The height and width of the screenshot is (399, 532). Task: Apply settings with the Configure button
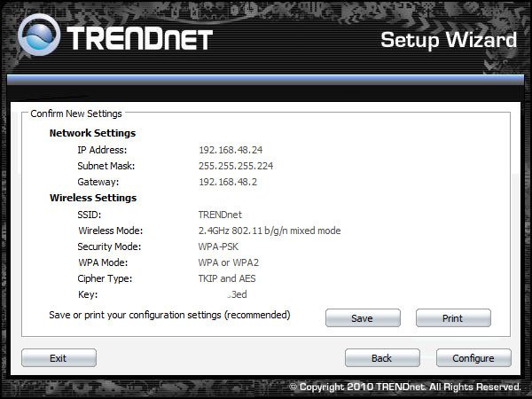click(x=473, y=358)
